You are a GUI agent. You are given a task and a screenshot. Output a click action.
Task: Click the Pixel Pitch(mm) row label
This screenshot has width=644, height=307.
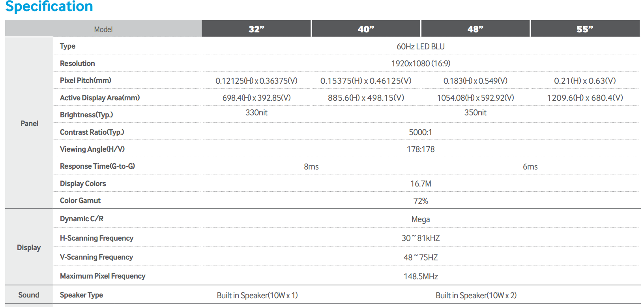click(x=86, y=80)
